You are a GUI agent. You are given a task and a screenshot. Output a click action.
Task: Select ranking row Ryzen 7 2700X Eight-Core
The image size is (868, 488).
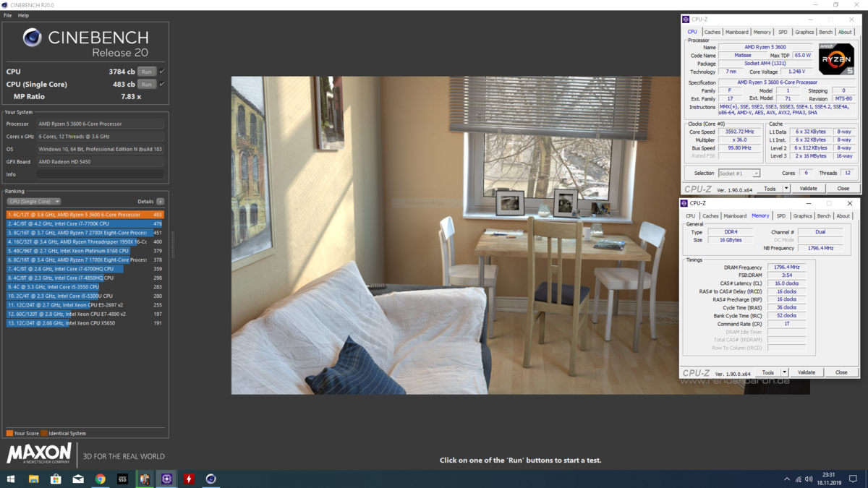85,233
